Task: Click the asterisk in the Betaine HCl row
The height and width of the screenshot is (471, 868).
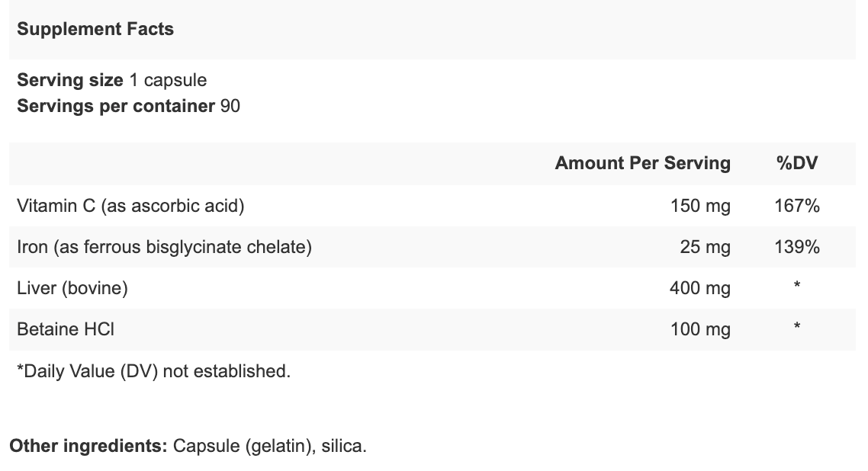Action: [796, 328]
